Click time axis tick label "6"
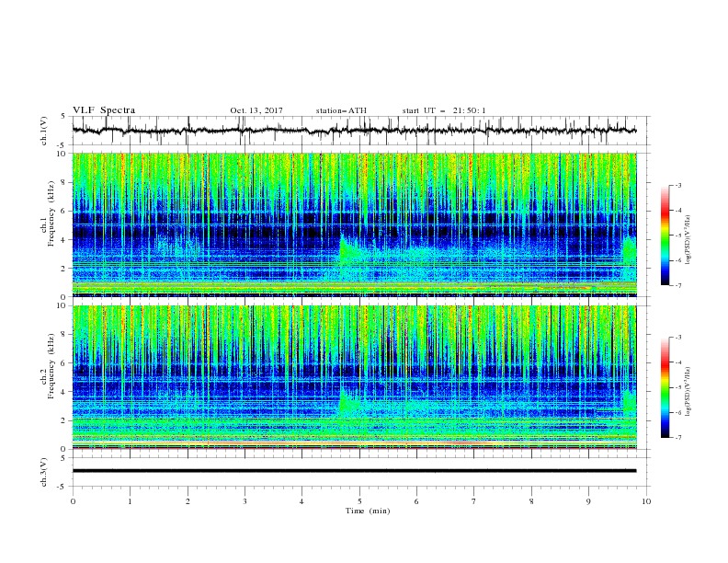The height and width of the screenshot is (563, 728). coord(416,501)
